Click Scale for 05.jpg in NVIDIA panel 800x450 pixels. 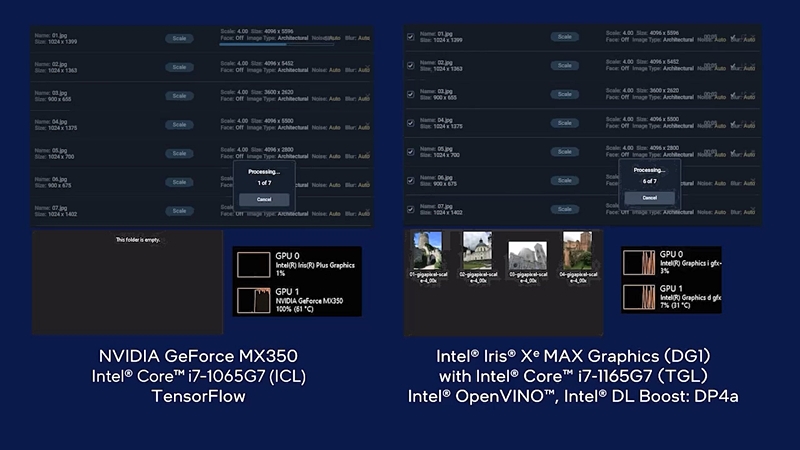pos(179,153)
